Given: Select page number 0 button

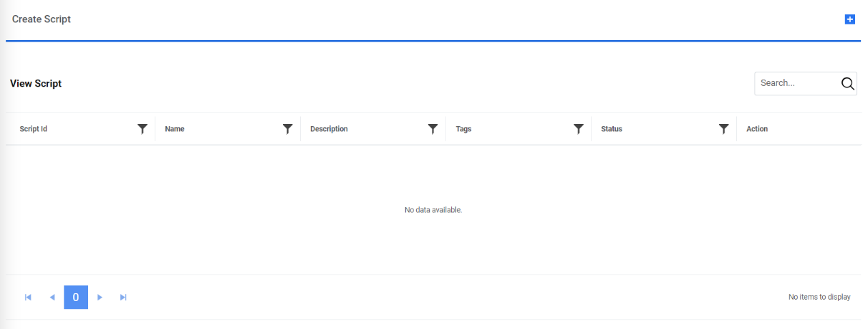Looking at the screenshot, I should point(76,297).
